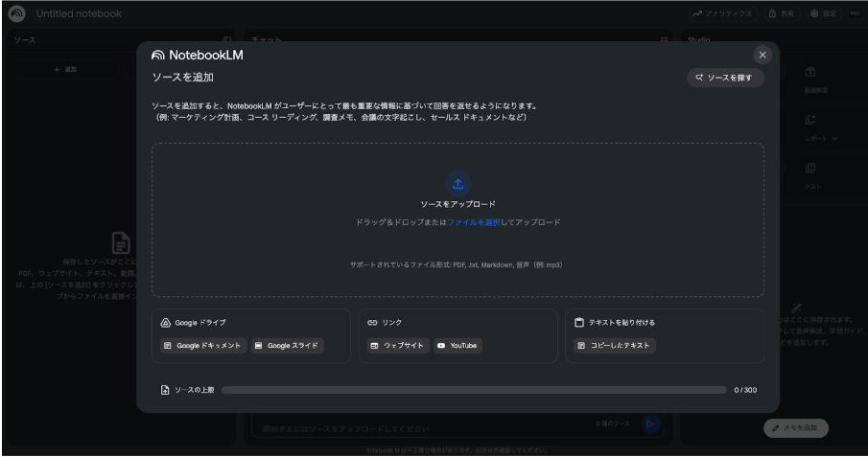This screenshot has width=868, height=457.
Task: Add a ウェブサイト link source
Action: [x=396, y=346]
